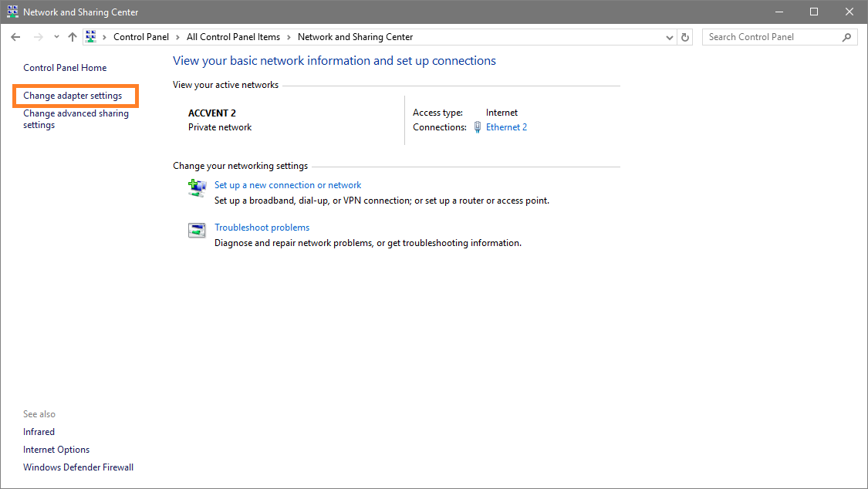Click the View your basic network information heading
Screen dimensions: 868x489
pos(334,61)
